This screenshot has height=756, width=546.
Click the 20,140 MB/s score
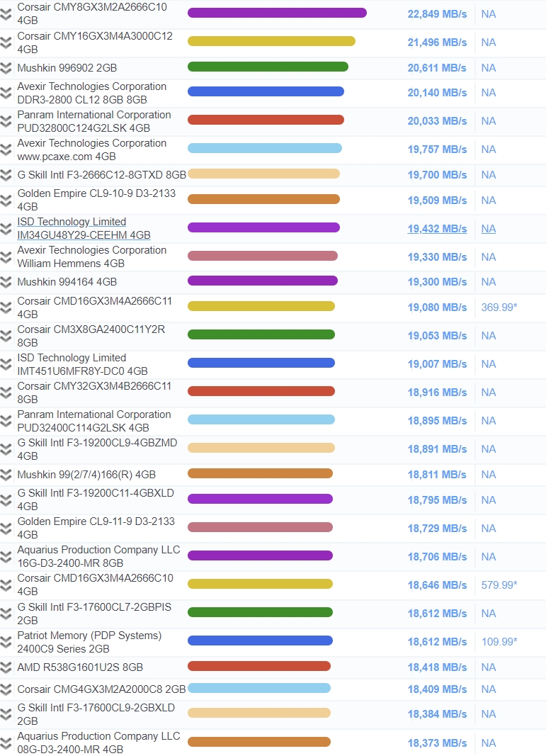tap(437, 93)
